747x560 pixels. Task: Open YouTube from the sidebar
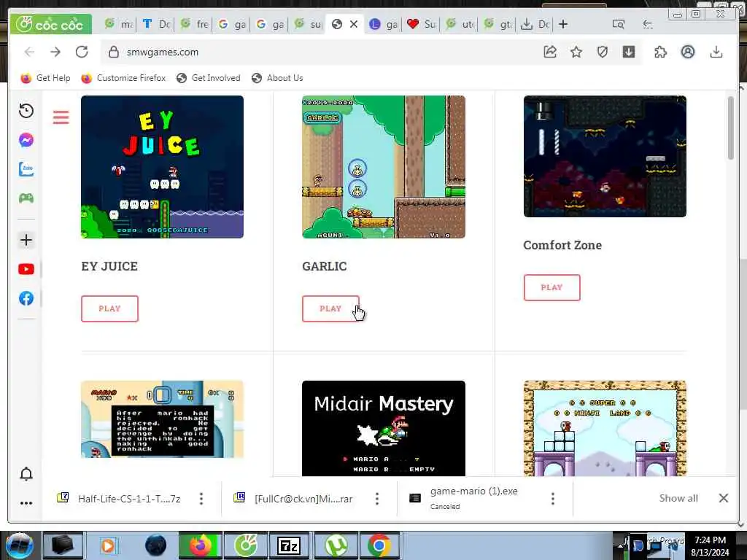tap(26, 270)
